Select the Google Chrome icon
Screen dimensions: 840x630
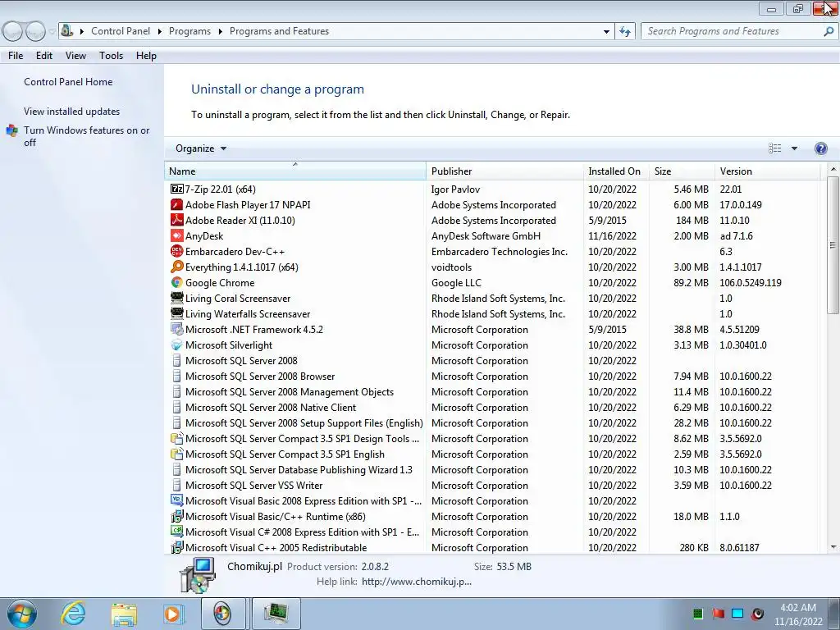177,282
